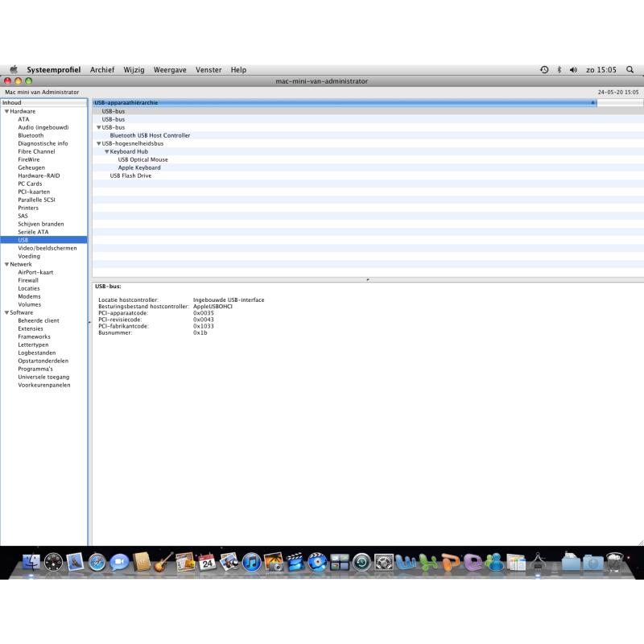Collapse the Keyboard Hub entry
This screenshot has height=644, width=644.
[x=107, y=151]
